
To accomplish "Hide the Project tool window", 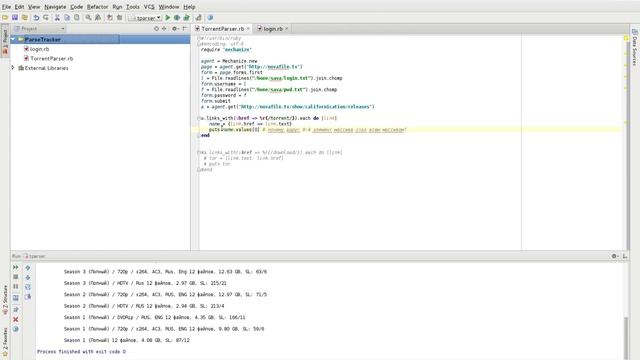I will click(x=185, y=29).
